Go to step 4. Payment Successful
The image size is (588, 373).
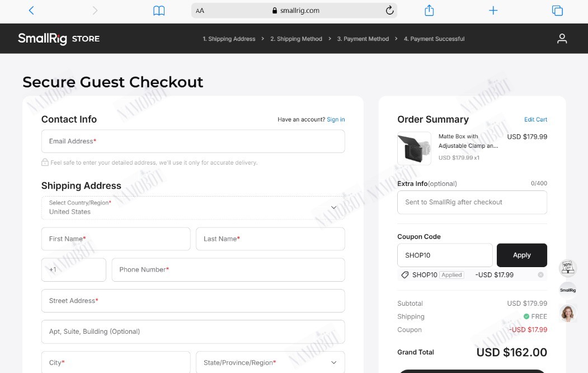(434, 39)
